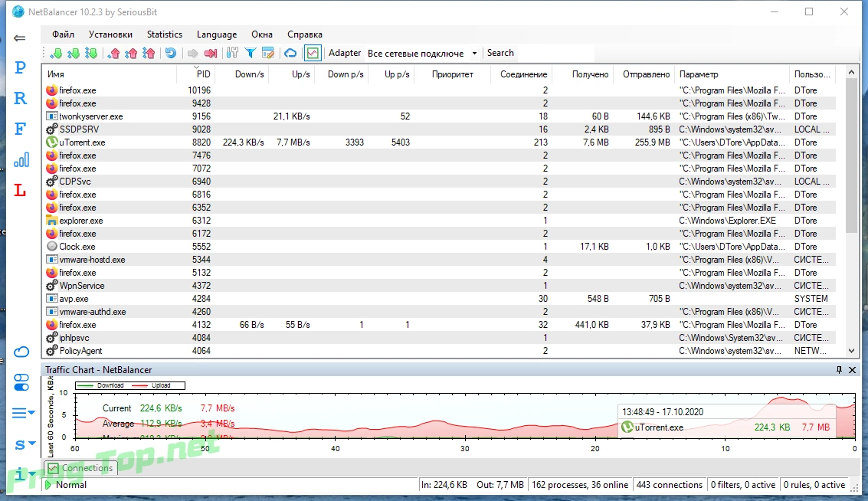Select the avp.exe process row
The height and width of the screenshot is (501, 868).
[x=439, y=299]
